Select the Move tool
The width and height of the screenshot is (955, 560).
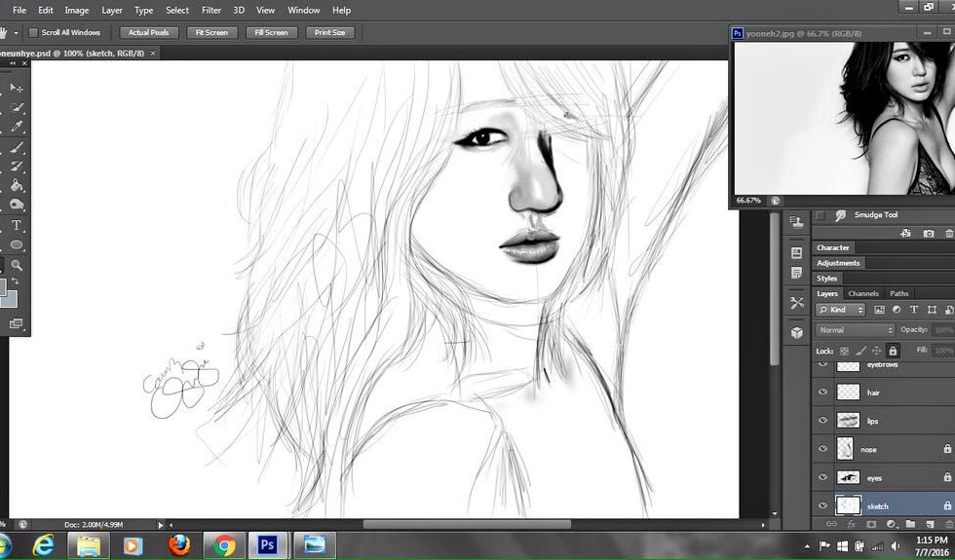point(16,88)
